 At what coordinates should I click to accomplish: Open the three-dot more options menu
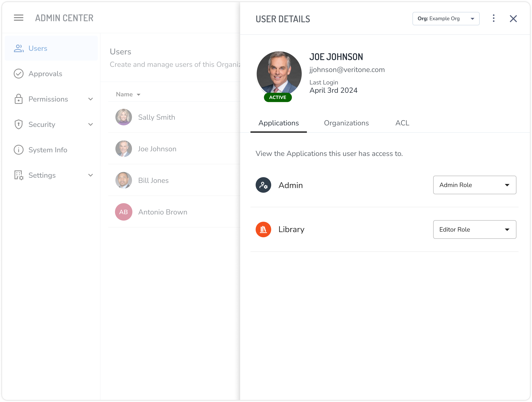pyautogui.click(x=494, y=18)
